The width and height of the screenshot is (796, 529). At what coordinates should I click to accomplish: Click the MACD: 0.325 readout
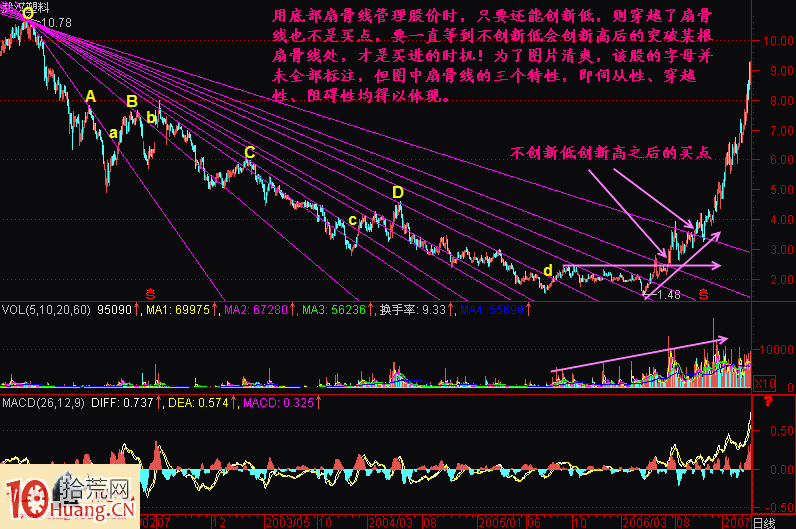pos(278,403)
